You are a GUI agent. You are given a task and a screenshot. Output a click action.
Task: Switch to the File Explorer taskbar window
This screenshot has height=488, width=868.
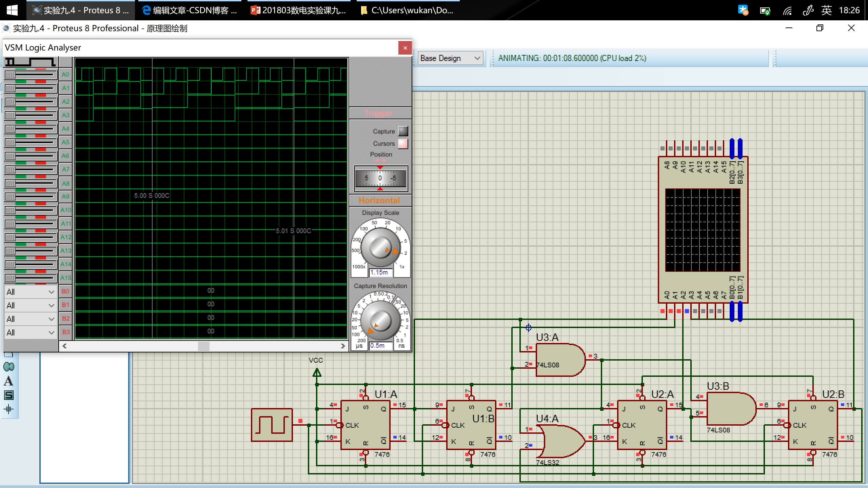[x=408, y=10]
